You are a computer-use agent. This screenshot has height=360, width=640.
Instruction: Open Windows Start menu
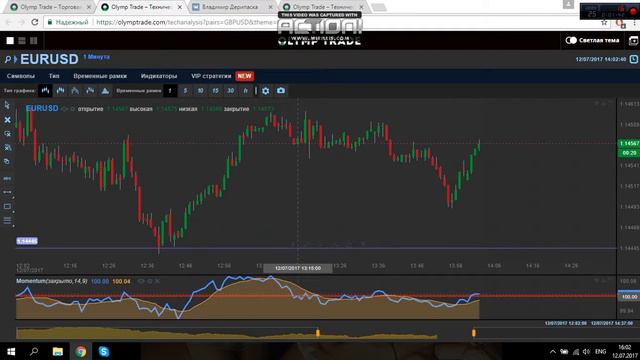(x=11, y=351)
